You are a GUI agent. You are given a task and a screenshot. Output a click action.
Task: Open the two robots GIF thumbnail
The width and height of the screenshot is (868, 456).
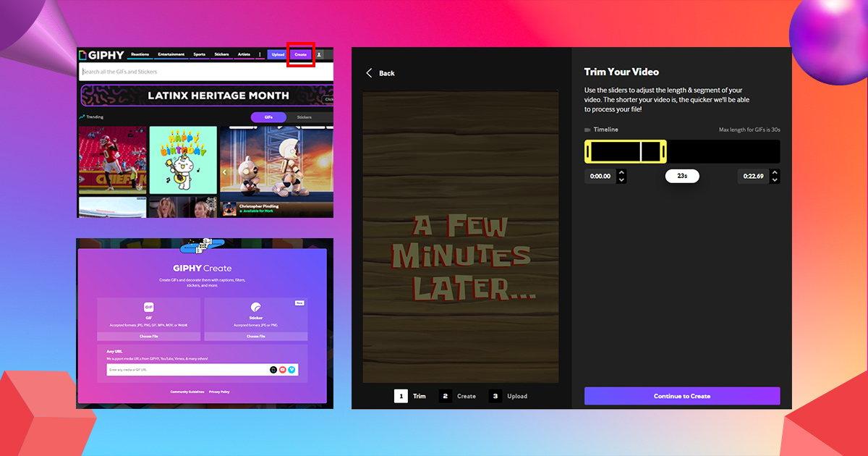tap(276, 163)
